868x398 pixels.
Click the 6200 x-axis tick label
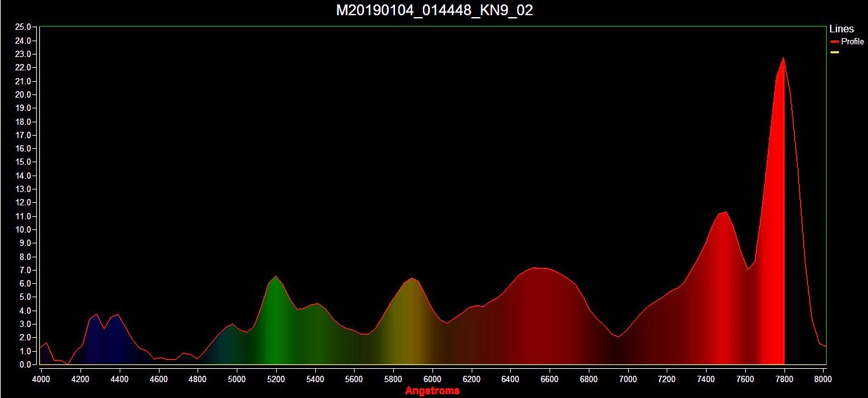pos(472,378)
